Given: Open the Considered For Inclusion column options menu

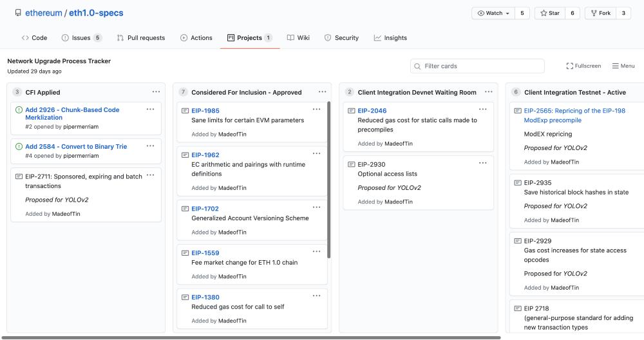Looking at the screenshot, I should (323, 92).
